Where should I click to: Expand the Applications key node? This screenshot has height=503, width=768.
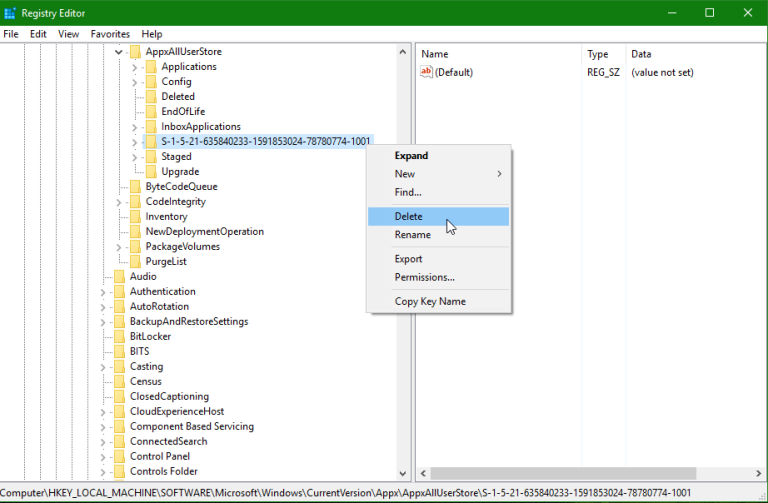coord(135,67)
